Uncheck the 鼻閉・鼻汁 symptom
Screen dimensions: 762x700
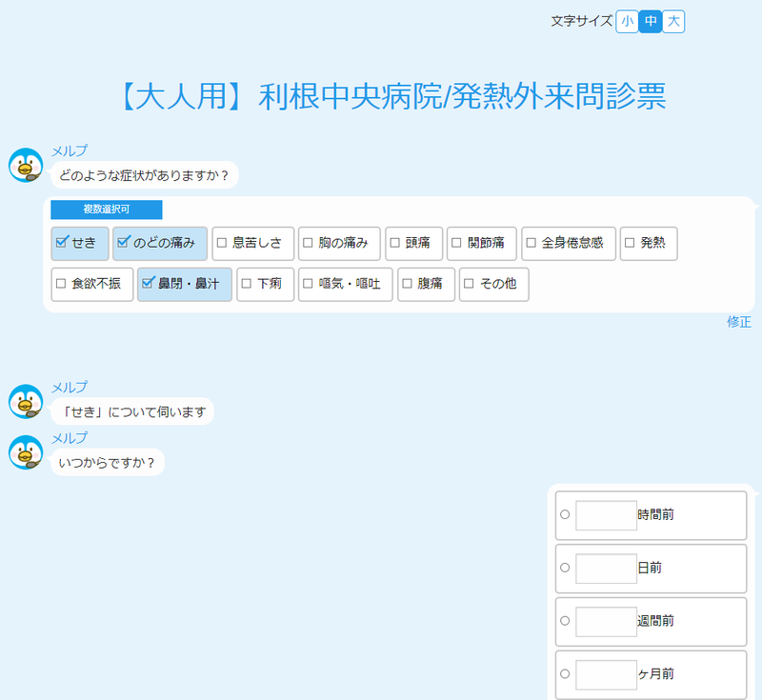[185, 284]
